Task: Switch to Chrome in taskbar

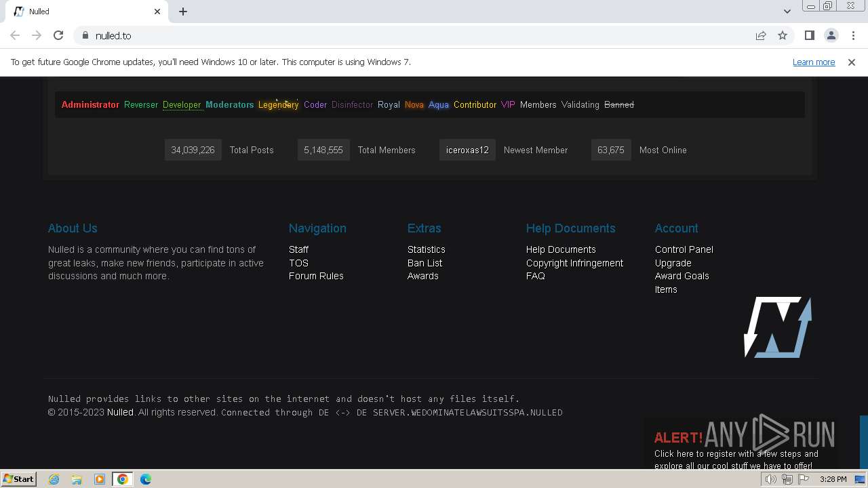Action: pos(123,479)
